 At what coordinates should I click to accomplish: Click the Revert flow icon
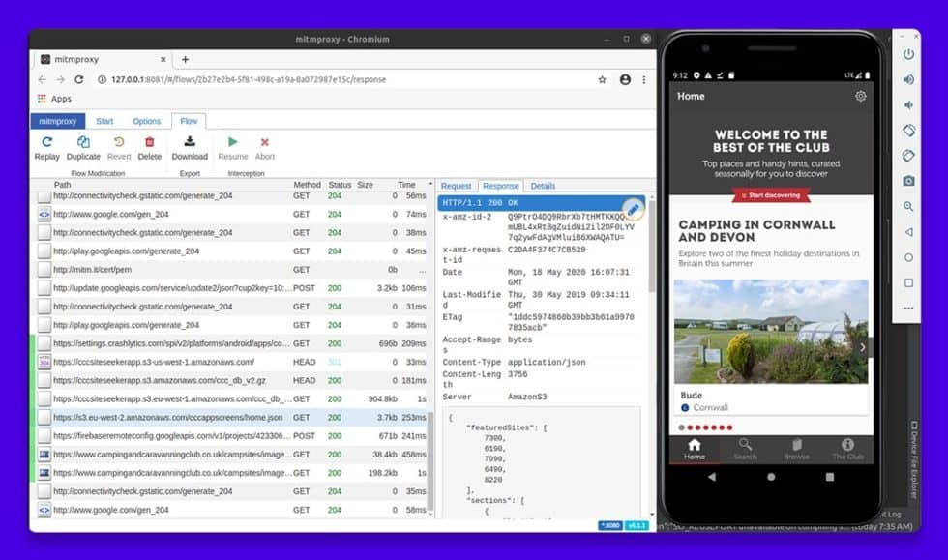(118, 142)
